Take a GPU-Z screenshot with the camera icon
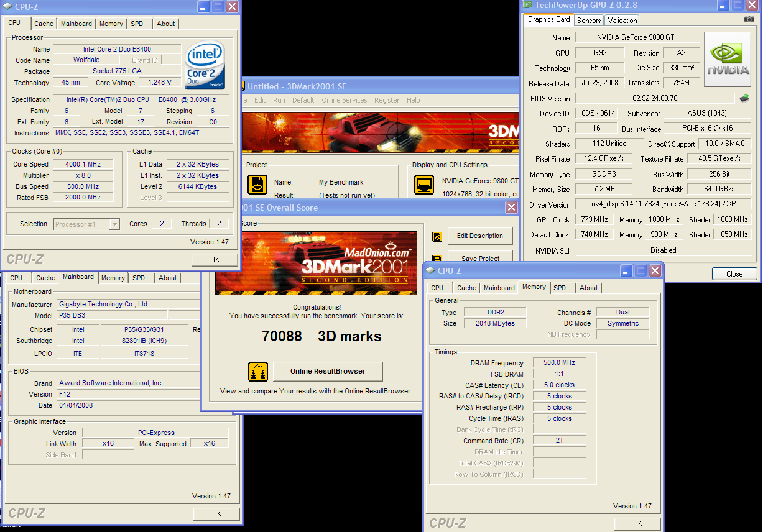This screenshot has width=763, height=532. pos(749,19)
